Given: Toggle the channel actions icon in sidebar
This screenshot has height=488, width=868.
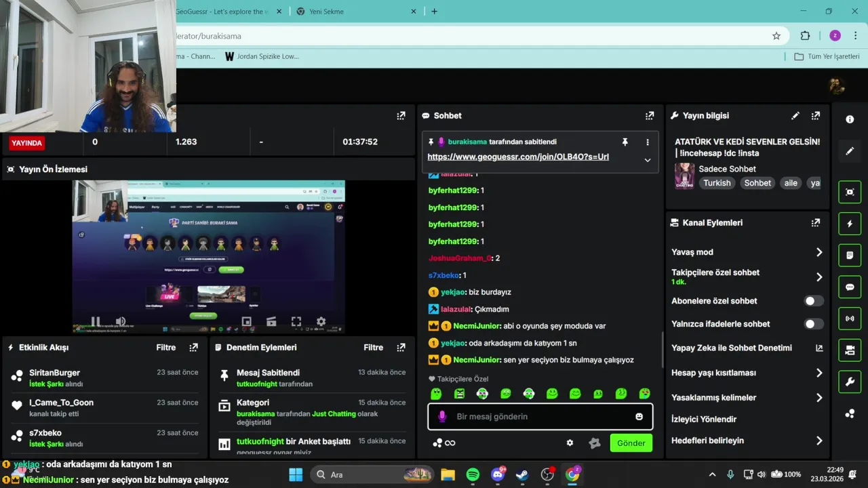Looking at the screenshot, I should [x=850, y=350].
